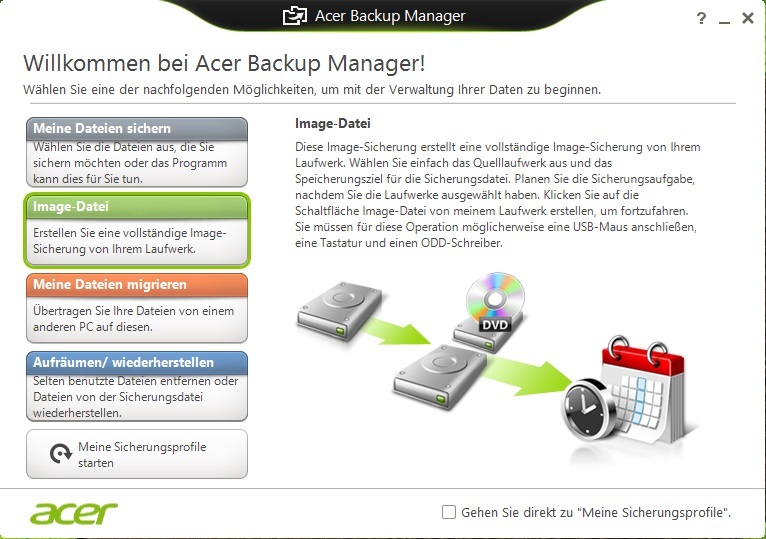Screen dimensions: 766x539
Task: Enable the 'Gehen Sie direkt zu' checkbox
Action: [448, 512]
